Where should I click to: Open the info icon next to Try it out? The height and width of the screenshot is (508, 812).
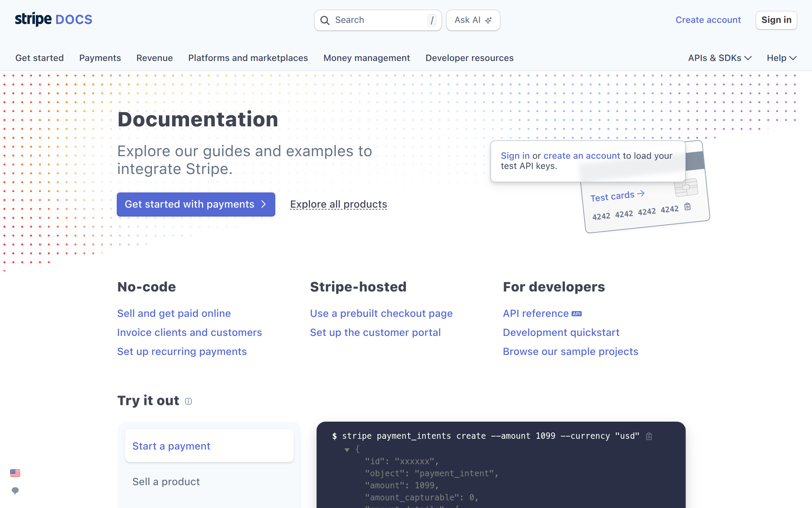(189, 401)
